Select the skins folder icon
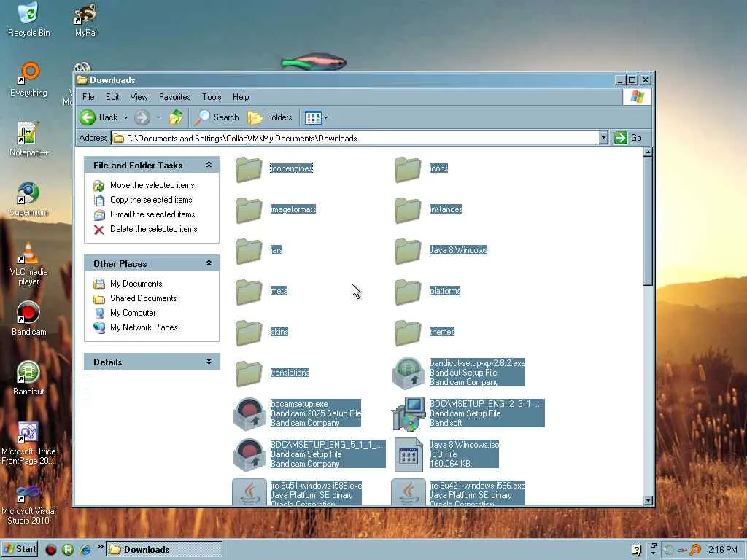 click(249, 332)
